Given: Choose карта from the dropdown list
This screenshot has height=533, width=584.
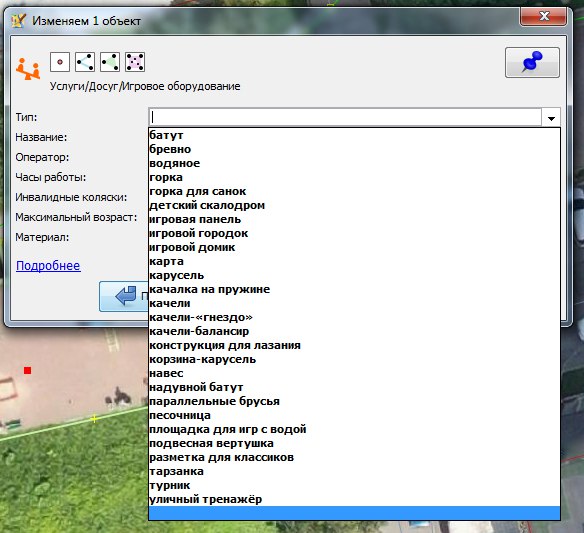Looking at the screenshot, I should click(x=354, y=261).
